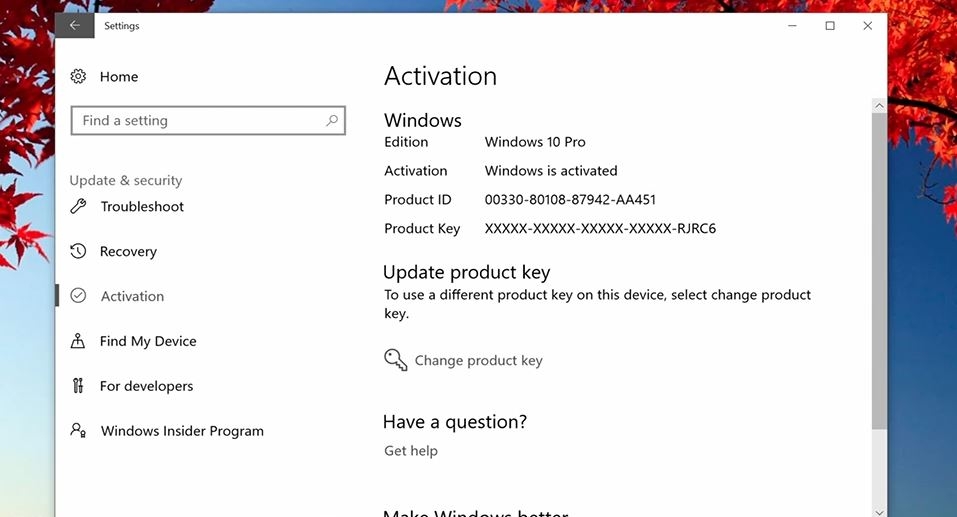This screenshot has height=517, width=957.
Task: Click the Activation page heading
Action: (441, 76)
